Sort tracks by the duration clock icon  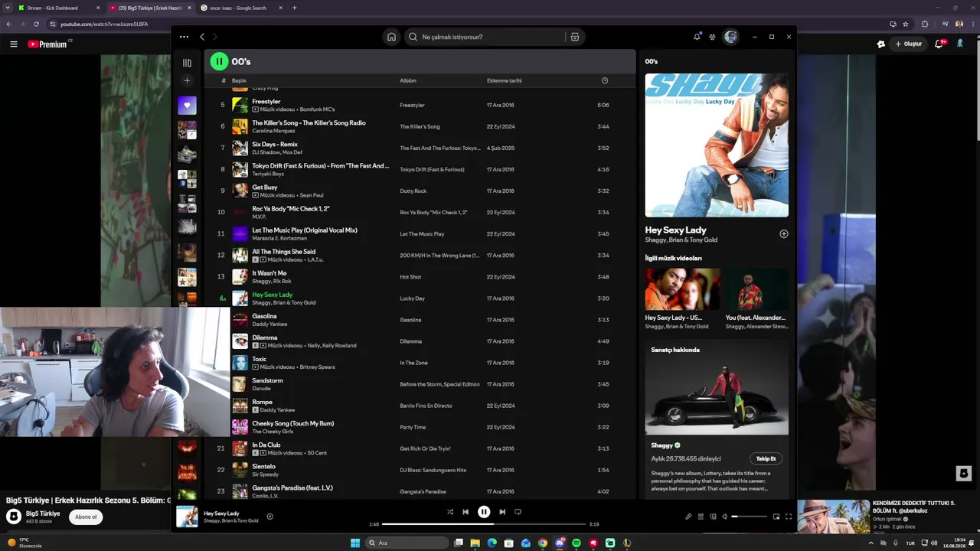coord(604,80)
